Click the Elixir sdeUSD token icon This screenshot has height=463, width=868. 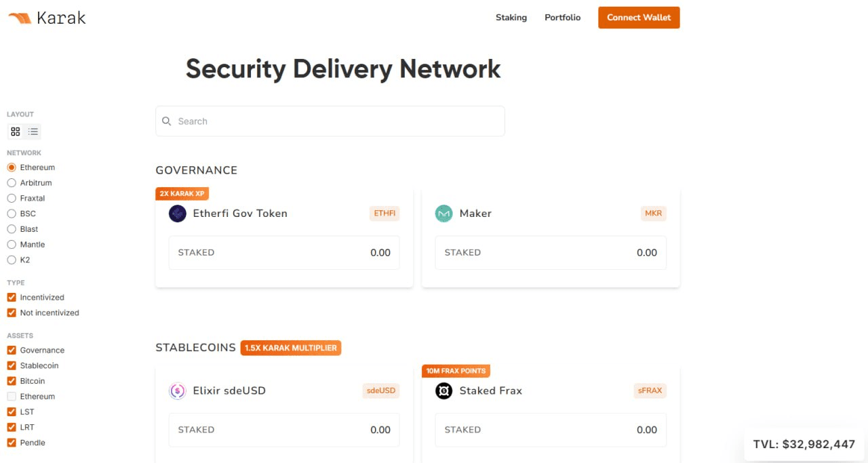coord(178,391)
